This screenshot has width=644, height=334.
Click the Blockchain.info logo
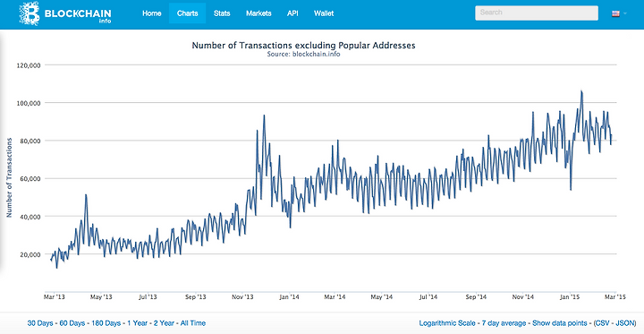click(x=65, y=13)
